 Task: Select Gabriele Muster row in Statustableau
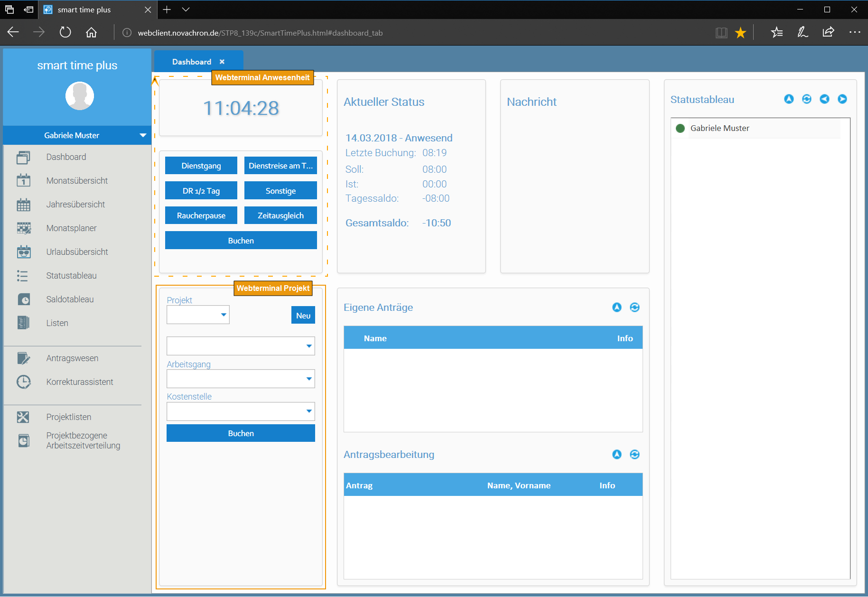coord(756,128)
